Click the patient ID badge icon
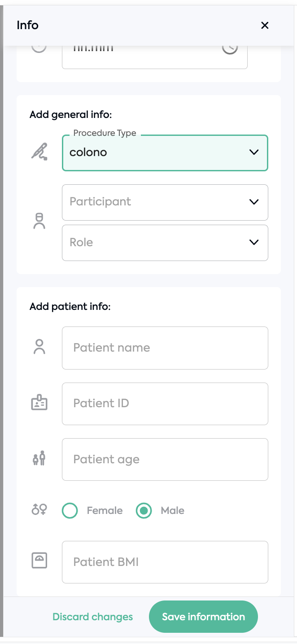The width and height of the screenshot is (297, 644). point(39,403)
